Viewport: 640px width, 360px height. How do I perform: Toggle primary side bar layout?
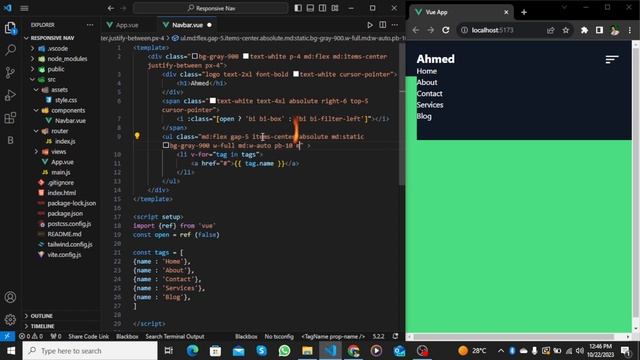[x=298, y=8]
